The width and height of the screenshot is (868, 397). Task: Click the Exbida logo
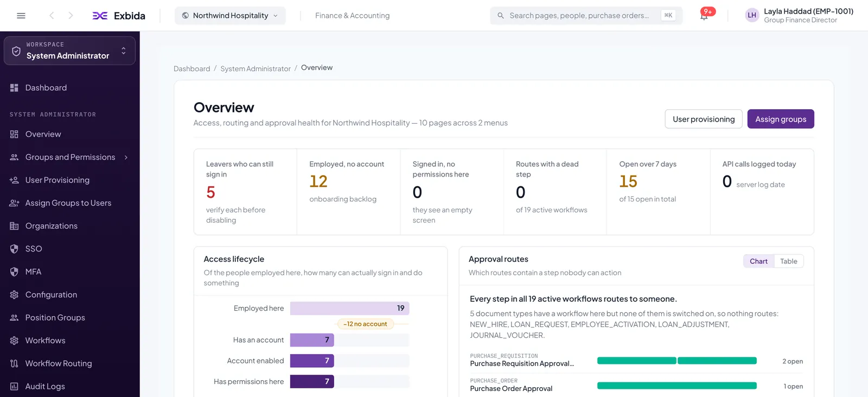pos(119,16)
